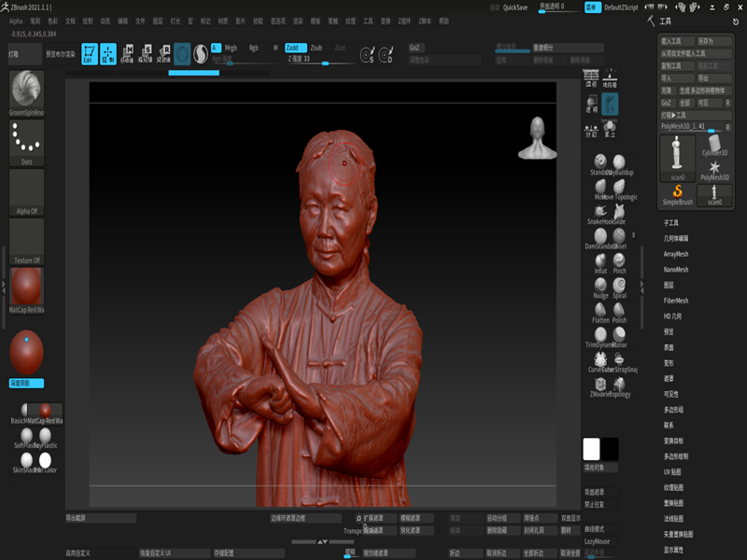Select the Inflat brush
The width and height of the screenshot is (747, 560).
pos(599,259)
